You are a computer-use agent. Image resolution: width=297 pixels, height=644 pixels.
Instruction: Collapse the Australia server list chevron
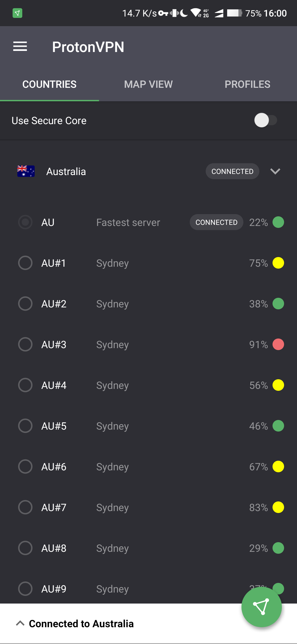tap(276, 171)
